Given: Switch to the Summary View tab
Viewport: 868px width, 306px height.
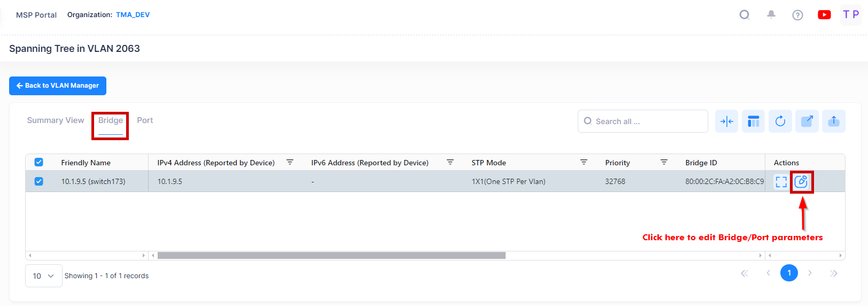Looking at the screenshot, I should [x=56, y=120].
